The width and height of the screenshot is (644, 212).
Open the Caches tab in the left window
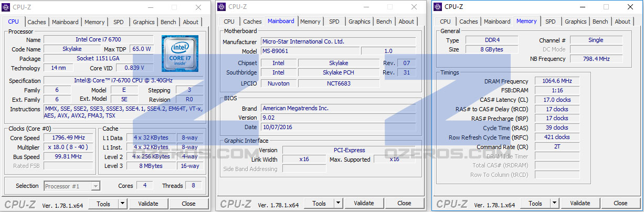(x=37, y=22)
